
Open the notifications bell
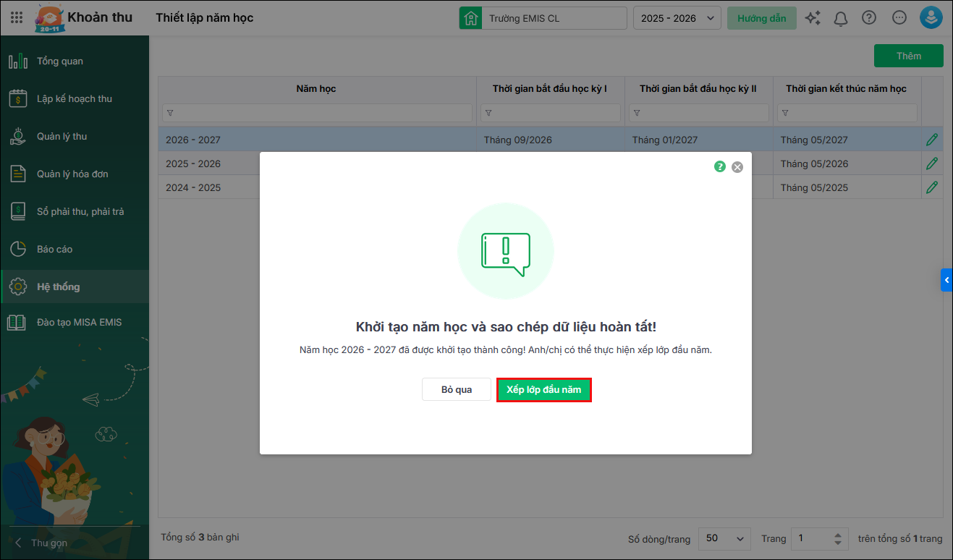[x=841, y=18]
